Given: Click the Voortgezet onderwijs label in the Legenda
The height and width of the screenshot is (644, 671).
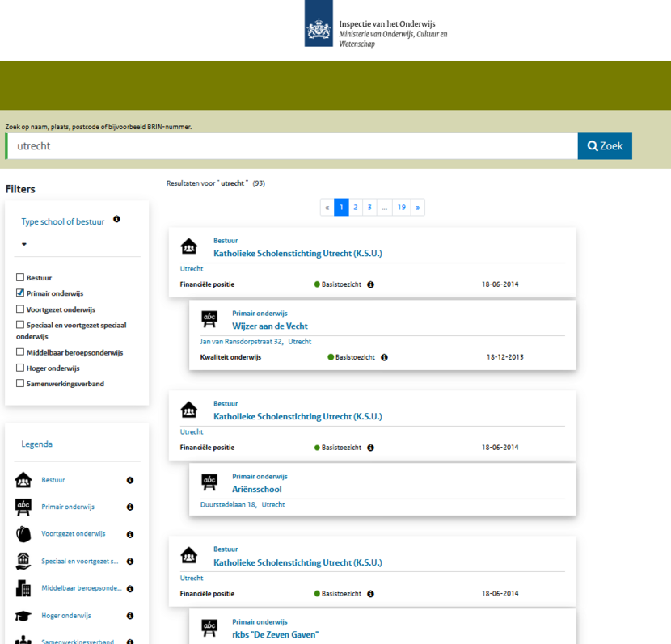Looking at the screenshot, I should point(74,534).
